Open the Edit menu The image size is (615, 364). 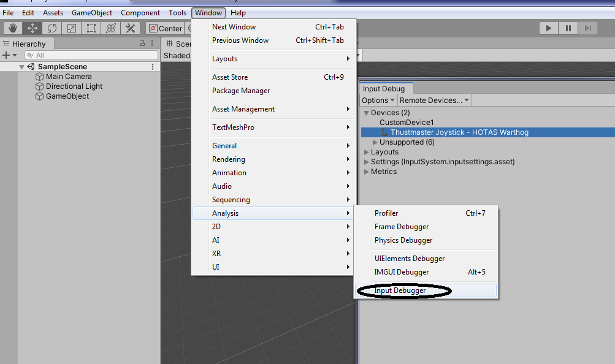tap(28, 12)
